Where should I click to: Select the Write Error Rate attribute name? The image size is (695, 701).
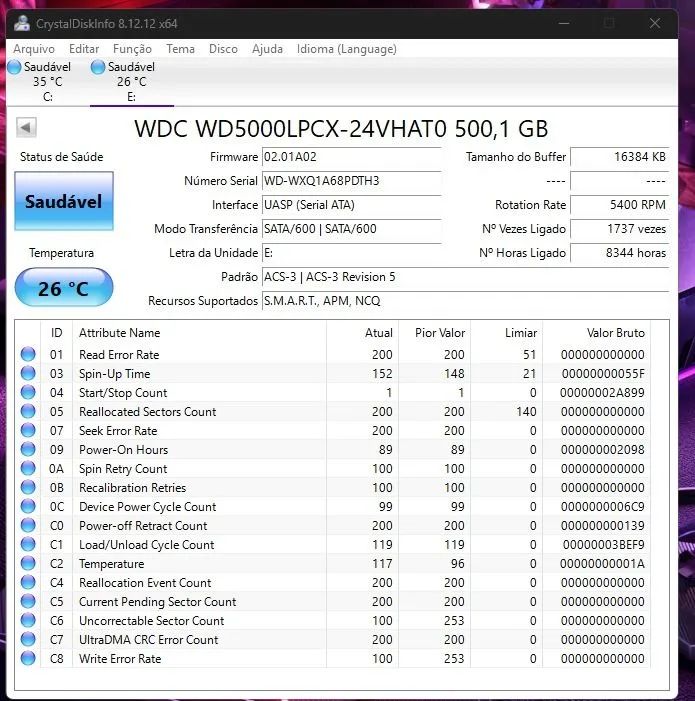pos(120,659)
